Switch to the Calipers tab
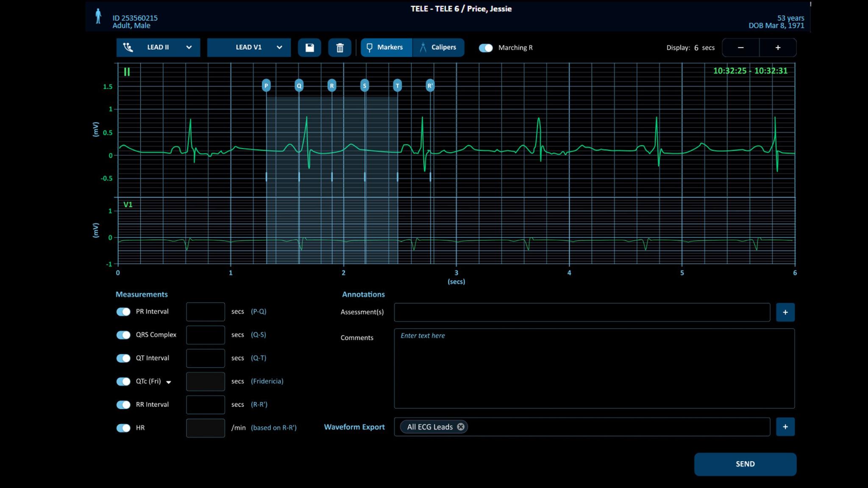Image resolution: width=868 pixels, height=488 pixels. click(438, 47)
